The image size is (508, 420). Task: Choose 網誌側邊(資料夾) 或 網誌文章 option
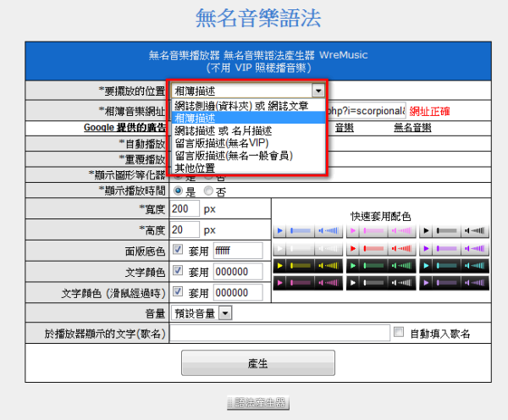point(248,106)
